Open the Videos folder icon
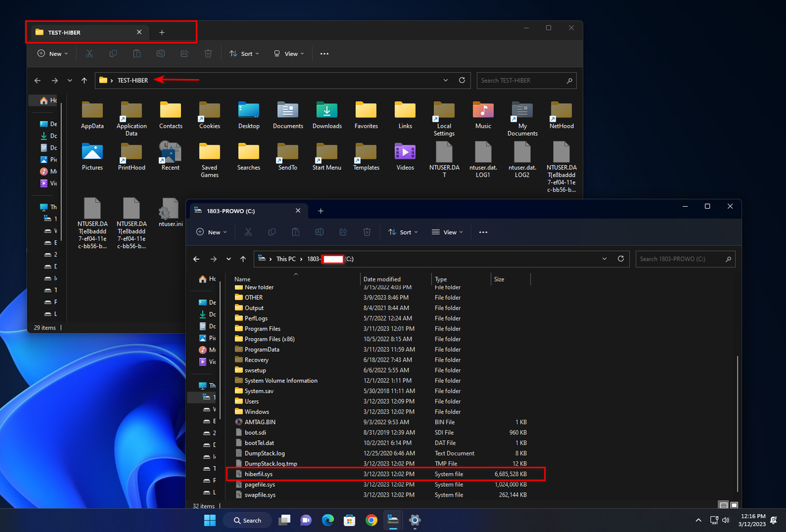This screenshot has height=532, width=786. pos(405,152)
